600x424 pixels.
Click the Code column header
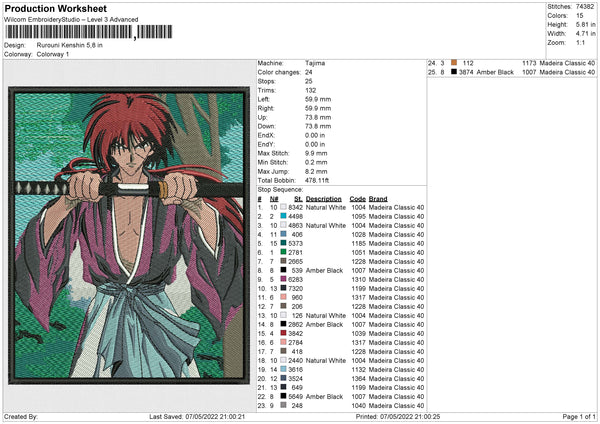[358, 199]
